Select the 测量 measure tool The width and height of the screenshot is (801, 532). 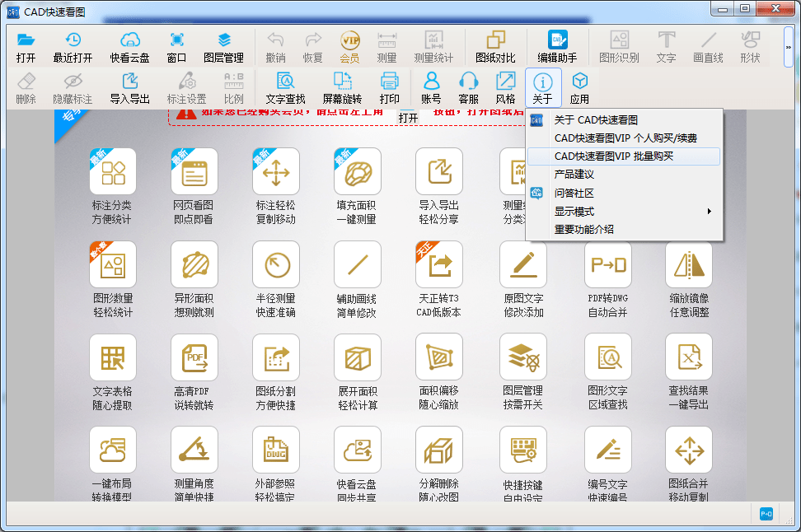[x=385, y=46]
